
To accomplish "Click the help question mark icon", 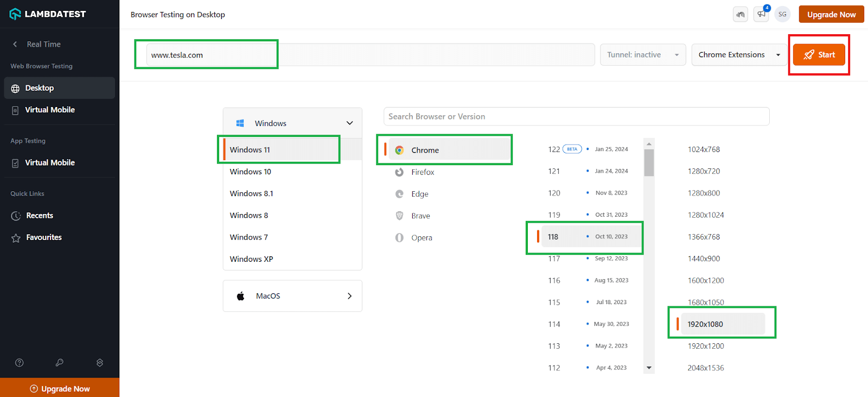I will [20, 363].
